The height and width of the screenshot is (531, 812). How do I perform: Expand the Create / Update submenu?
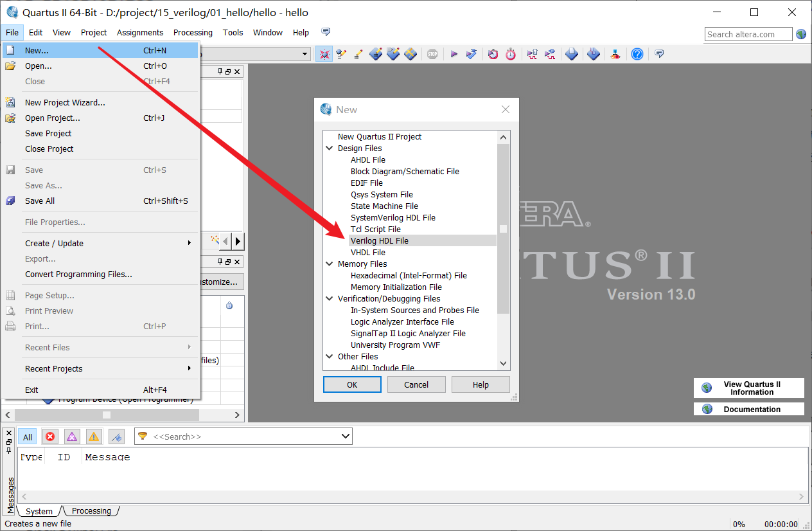point(190,243)
